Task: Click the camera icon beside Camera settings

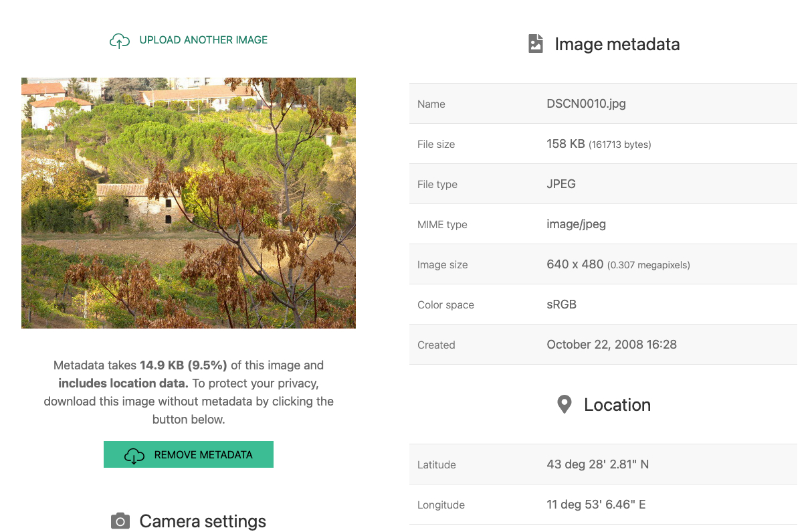Action: pyautogui.click(x=120, y=521)
